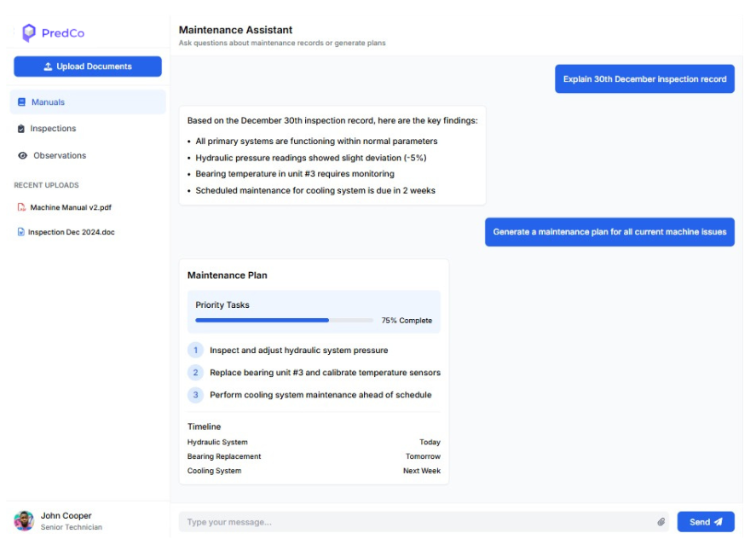Click the Send button

(706, 522)
